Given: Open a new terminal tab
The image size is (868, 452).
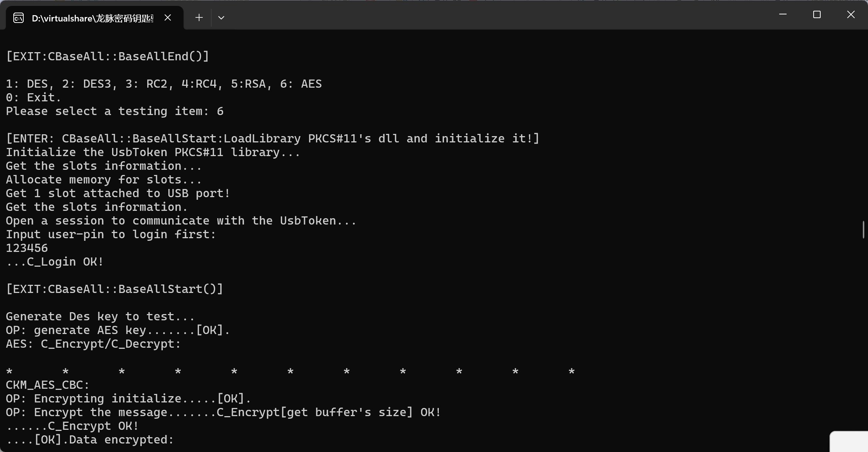Looking at the screenshot, I should click(199, 17).
